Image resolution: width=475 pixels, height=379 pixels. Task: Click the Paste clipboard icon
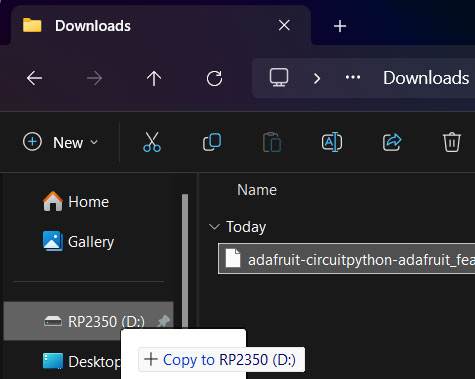tap(272, 142)
